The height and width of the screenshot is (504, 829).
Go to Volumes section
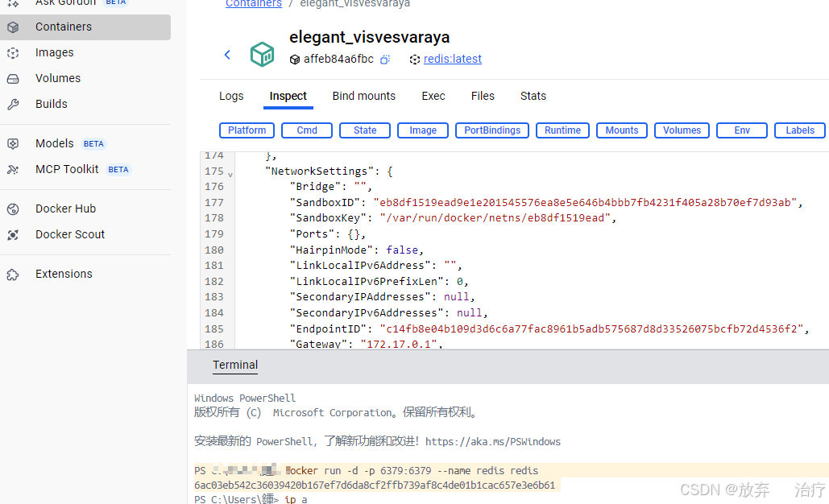[x=58, y=78]
